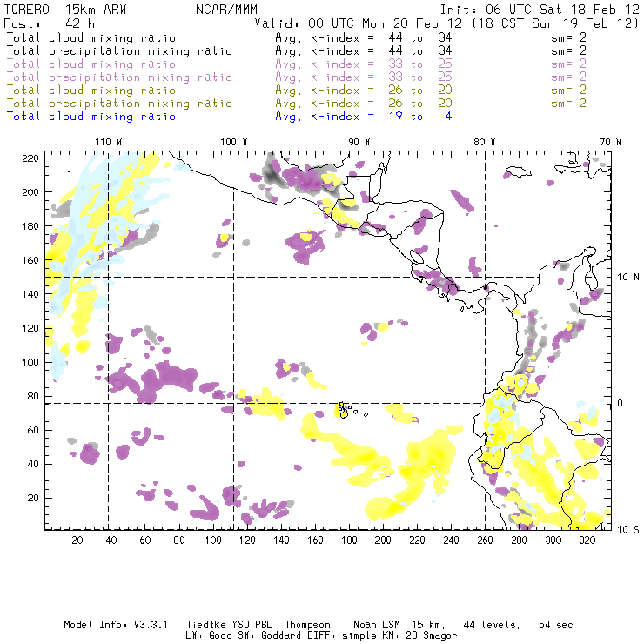
Task: Click the '54 sec' timestep text
Action: [x=556, y=625]
